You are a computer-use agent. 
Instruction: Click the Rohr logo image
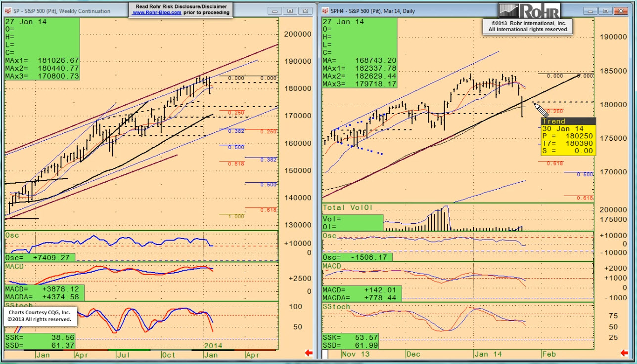click(529, 11)
